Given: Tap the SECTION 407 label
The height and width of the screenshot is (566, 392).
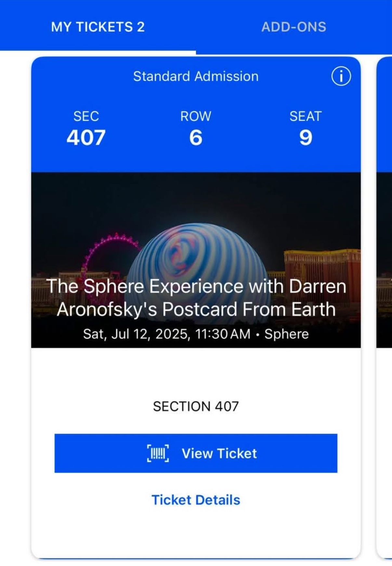Looking at the screenshot, I should pyautogui.click(x=196, y=406).
